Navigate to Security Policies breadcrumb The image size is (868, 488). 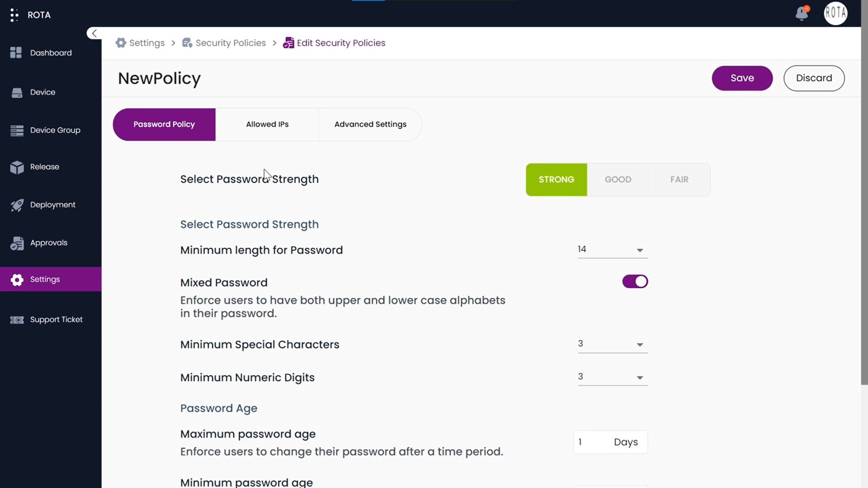click(230, 43)
